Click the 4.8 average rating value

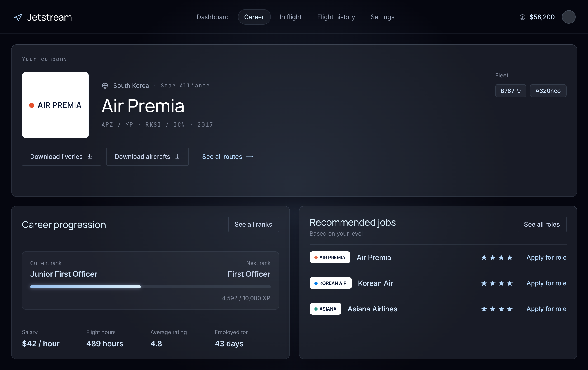coord(156,344)
